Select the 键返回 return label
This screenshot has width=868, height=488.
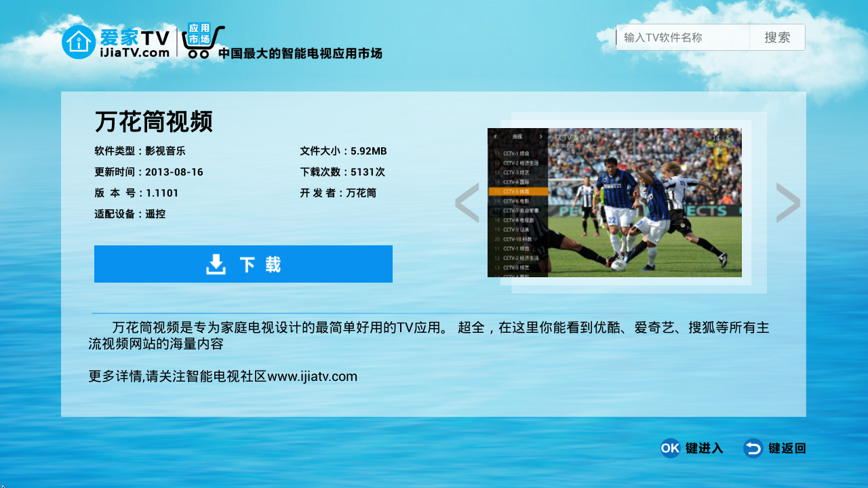[787, 448]
